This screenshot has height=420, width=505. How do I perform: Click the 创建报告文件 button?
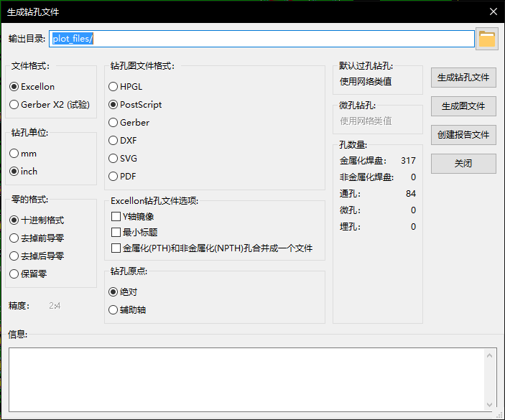pyautogui.click(x=463, y=135)
